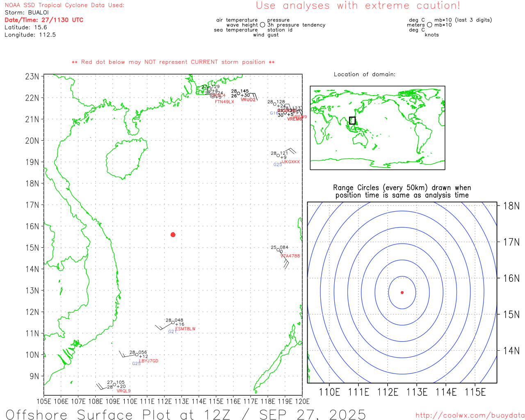Viewport: 525px width, 420px height.
Task: Select the 'Storm: BUALOI' text
Action: pyautogui.click(x=27, y=13)
